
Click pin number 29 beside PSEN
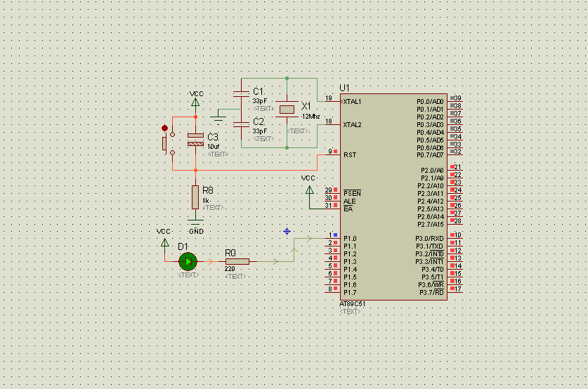[329, 190]
